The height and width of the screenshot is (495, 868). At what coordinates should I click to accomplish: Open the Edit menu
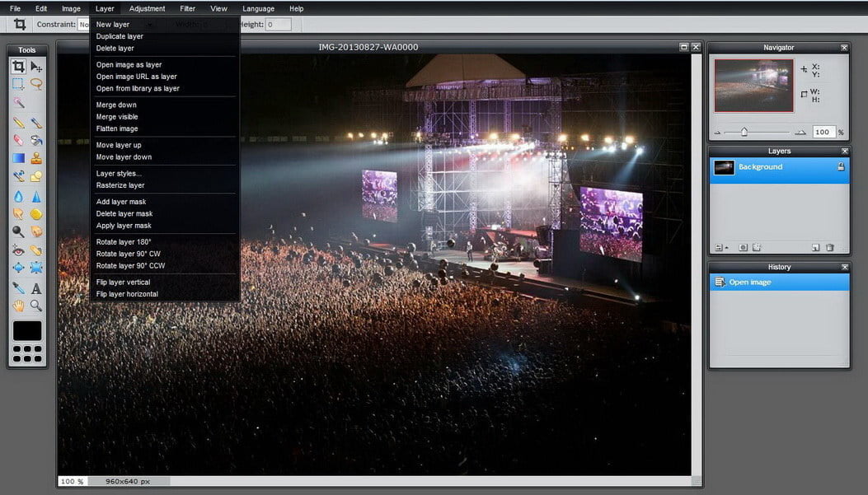(41, 8)
